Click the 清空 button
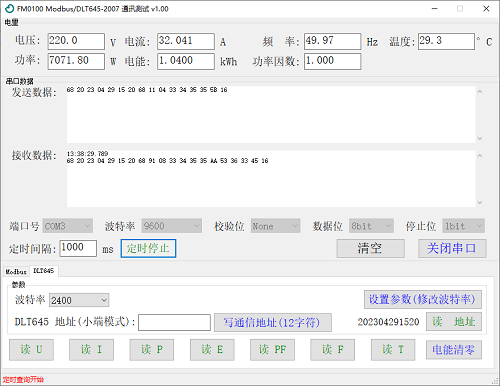This screenshot has height=386, width=500. (371, 248)
